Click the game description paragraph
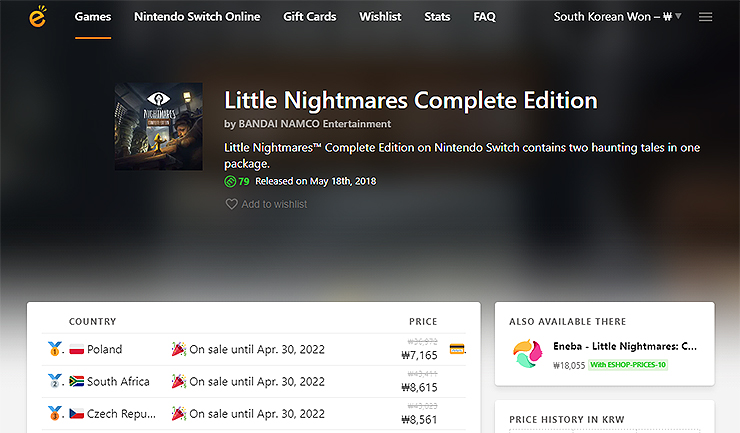 pyautogui.click(x=462, y=155)
